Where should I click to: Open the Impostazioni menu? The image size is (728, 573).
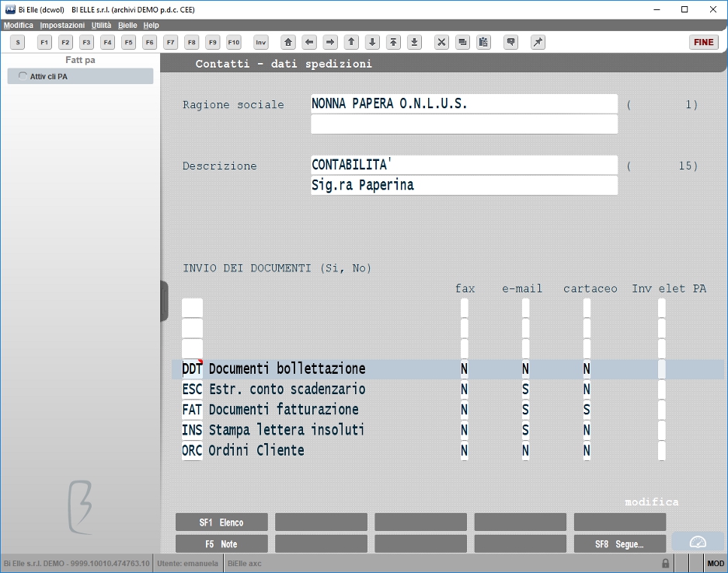point(62,25)
